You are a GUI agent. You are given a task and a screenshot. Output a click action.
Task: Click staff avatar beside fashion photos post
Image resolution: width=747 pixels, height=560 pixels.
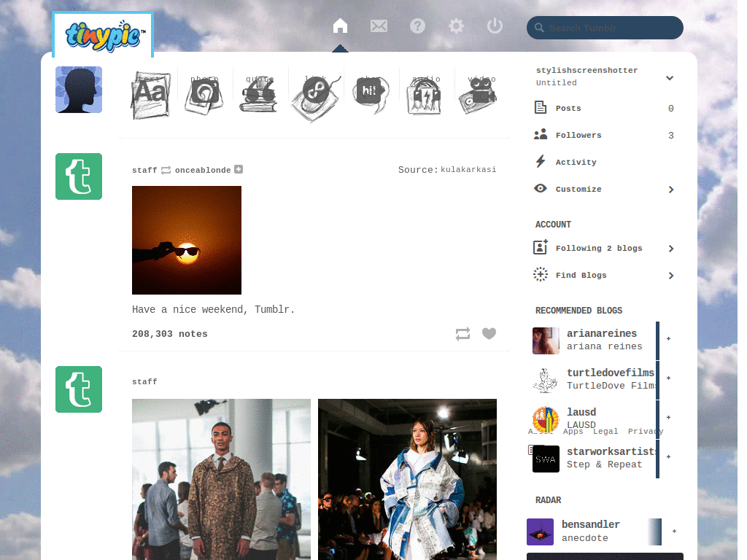point(79,389)
